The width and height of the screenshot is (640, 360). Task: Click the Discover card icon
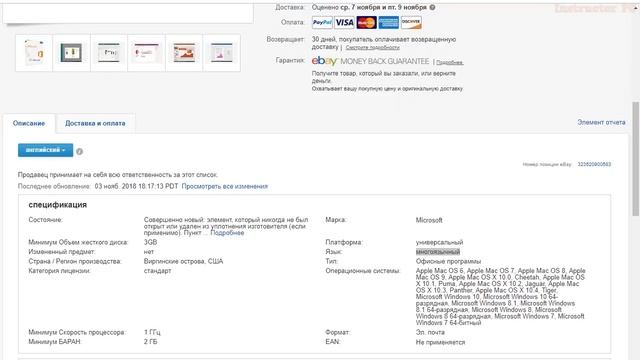pos(411,22)
